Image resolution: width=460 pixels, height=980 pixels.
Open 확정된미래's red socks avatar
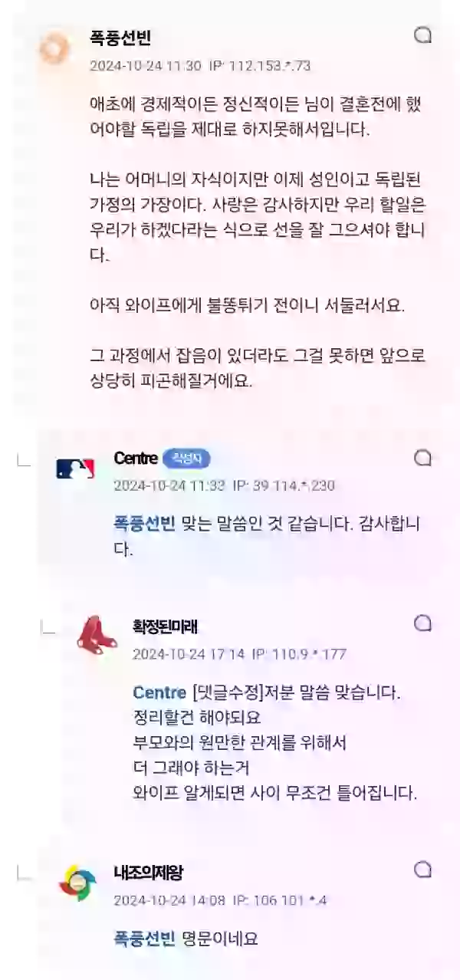click(97, 635)
